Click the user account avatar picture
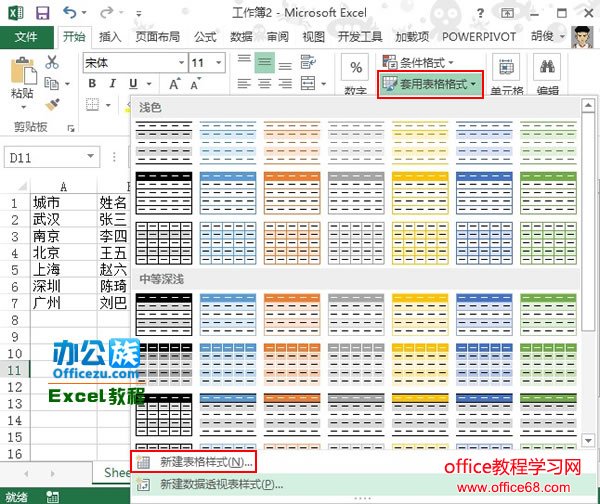The image size is (600, 504). tap(582, 37)
